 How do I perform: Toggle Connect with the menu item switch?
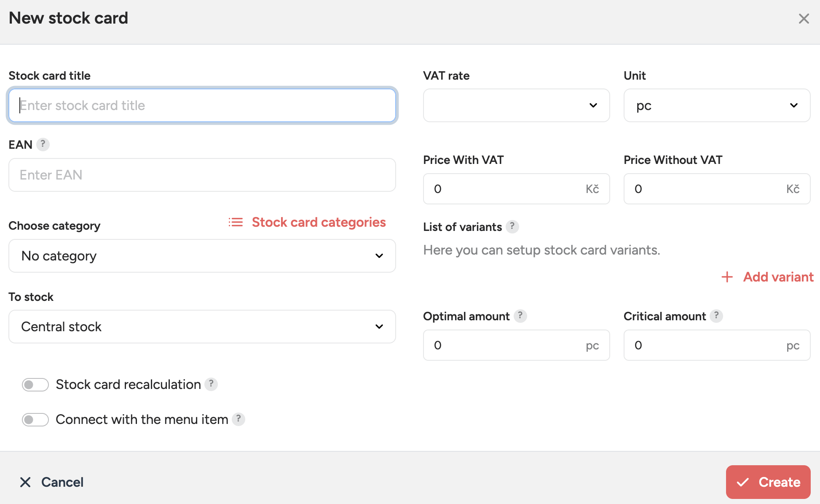(x=35, y=420)
